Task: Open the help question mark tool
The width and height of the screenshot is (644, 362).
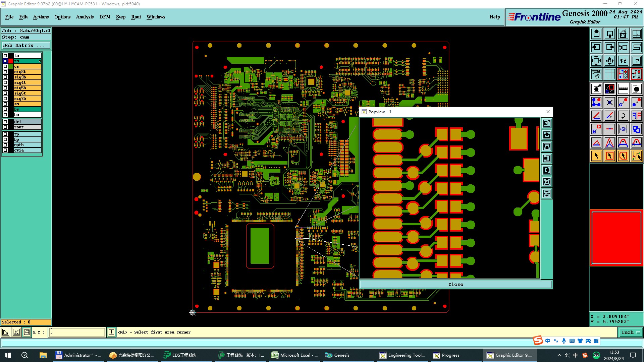Action: click(x=636, y=61)
